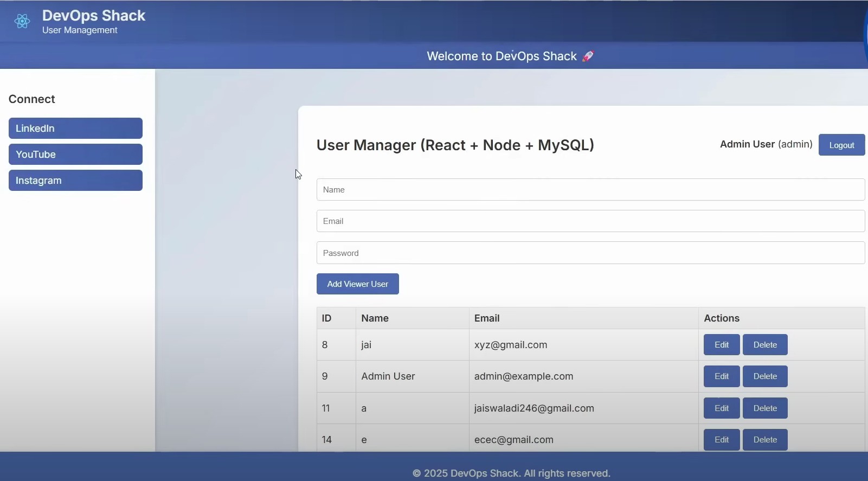The width and height of the screenshot is (868, 481).
Task: Click the React atom logo icon
Action: [22, 21]
